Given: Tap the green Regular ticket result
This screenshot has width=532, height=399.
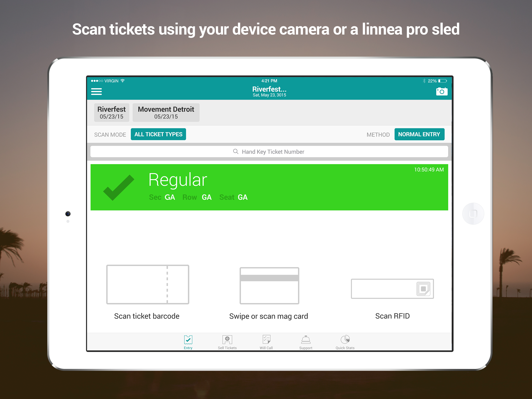Looking at the screenshot, I should 269,187.
